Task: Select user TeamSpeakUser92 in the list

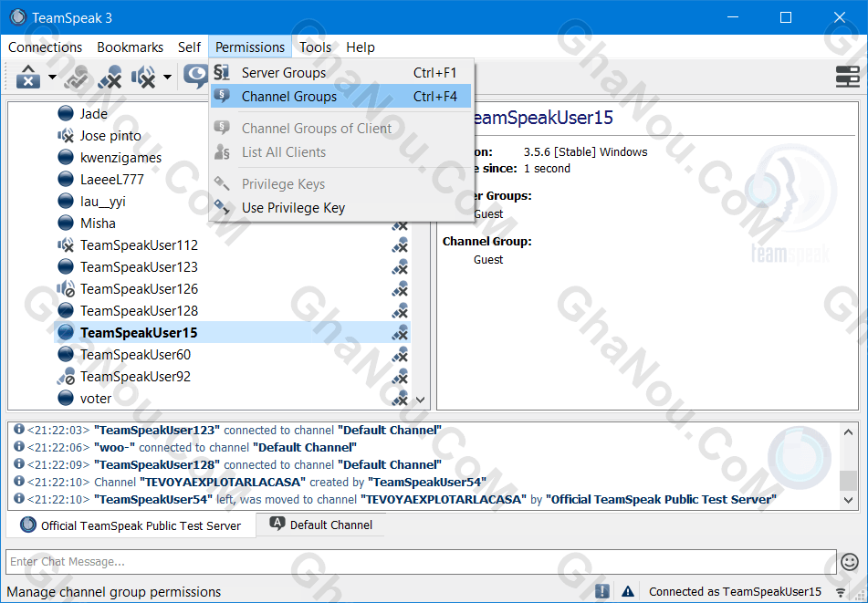Action: pyautogui.click(x=135, y=377)
